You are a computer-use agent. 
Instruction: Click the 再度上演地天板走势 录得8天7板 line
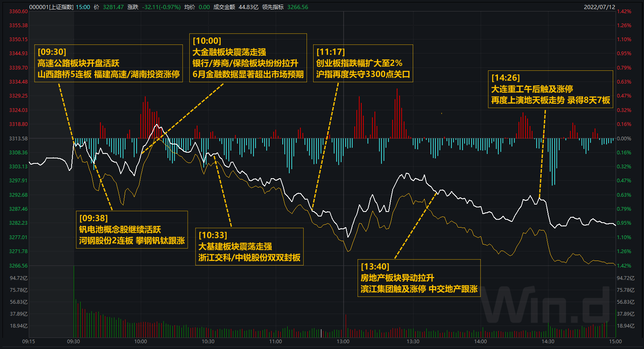pos(551,100)
